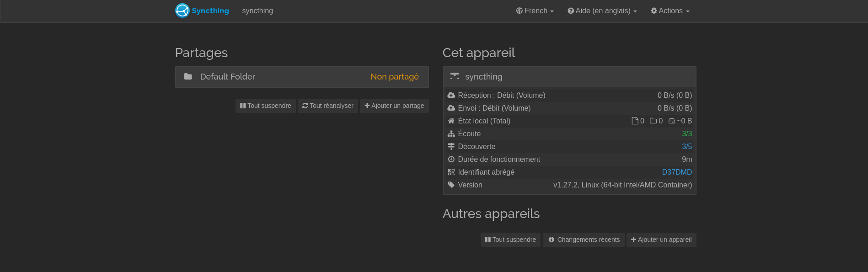Expand the Default Folder panel
The width and height of the screenshot is (868, 272).
[x=302, y=77]
